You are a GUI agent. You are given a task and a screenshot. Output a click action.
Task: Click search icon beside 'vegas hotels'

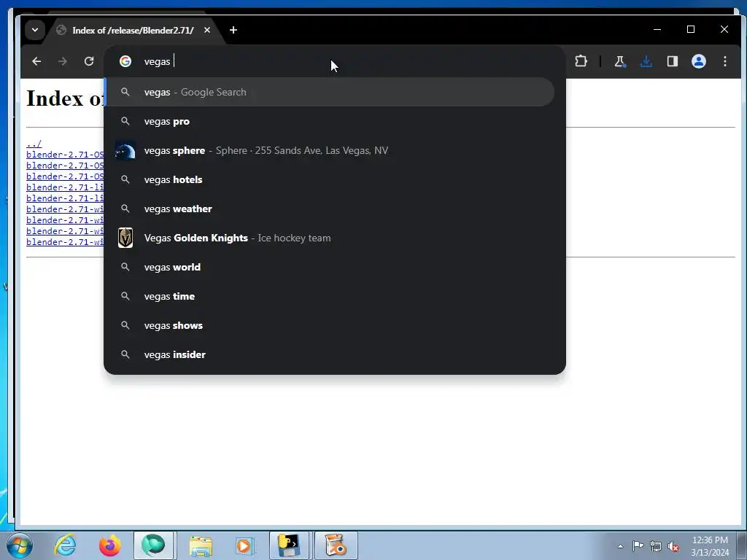[125, 179]
